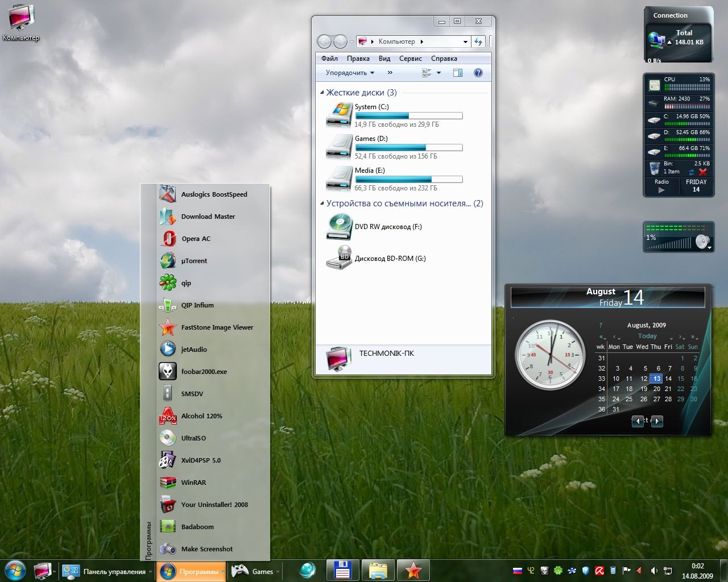
Task: Collapse the Жесткие диски group
Action: [x=322, y=93]
